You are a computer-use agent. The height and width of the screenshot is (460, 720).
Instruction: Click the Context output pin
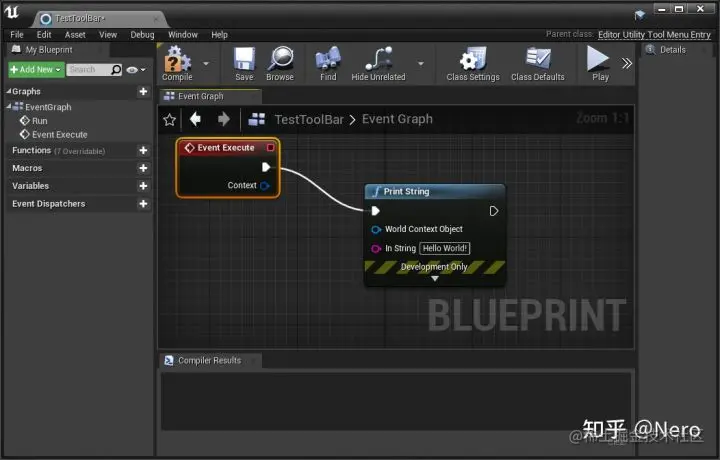264,185
